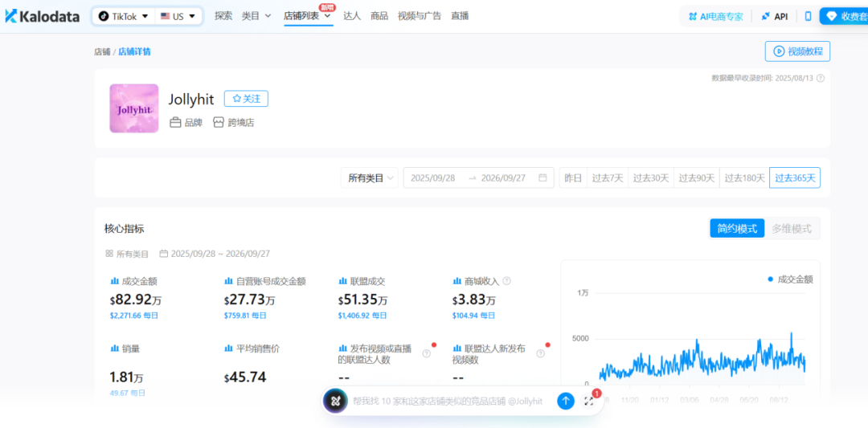Click the 品牌 briefcase icon
The height and width of the screenshot is (428, 868).
coord(175,122)
